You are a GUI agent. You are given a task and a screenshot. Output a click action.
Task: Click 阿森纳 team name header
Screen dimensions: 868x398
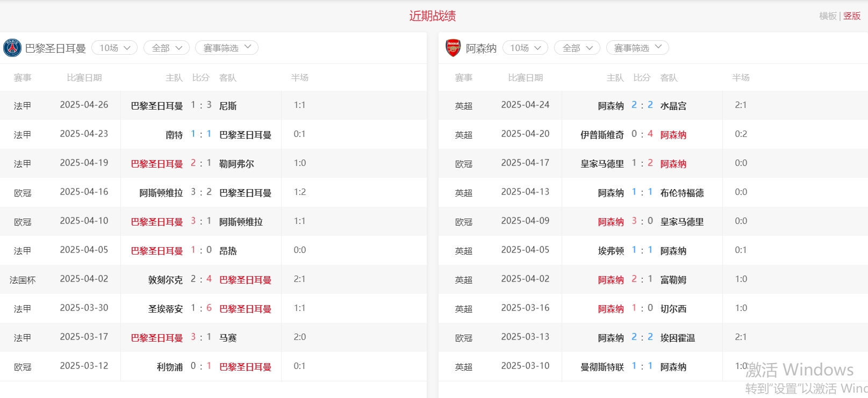(481, 48)
